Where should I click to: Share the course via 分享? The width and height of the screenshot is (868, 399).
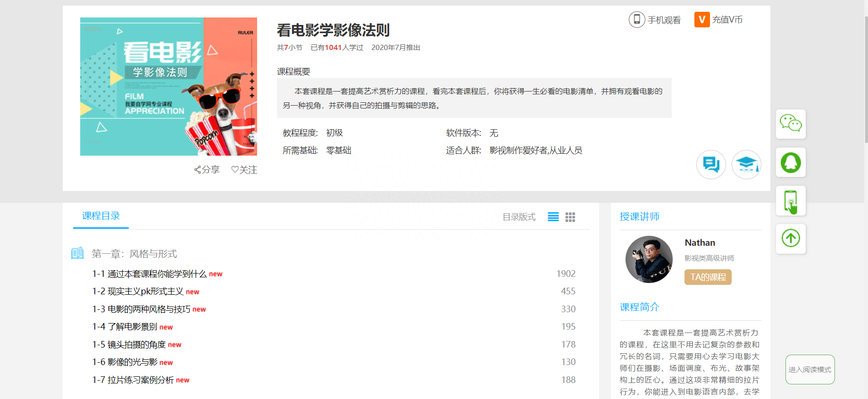207,170
